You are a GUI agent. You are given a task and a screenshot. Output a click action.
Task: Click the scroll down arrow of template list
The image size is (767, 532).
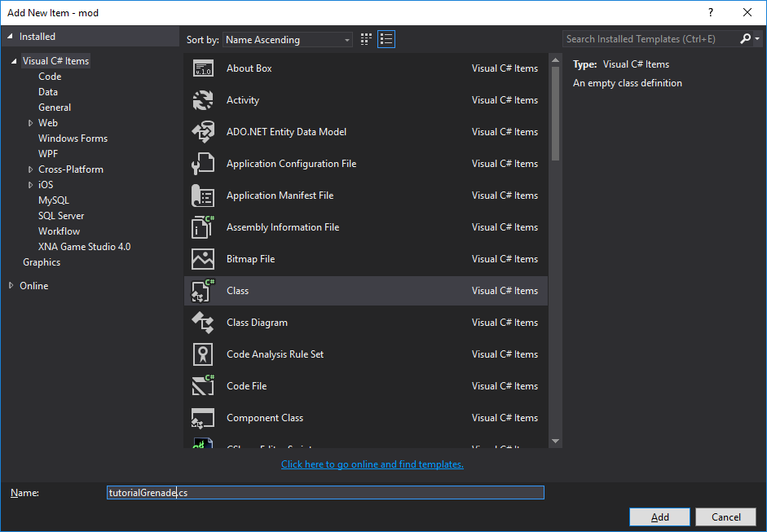[x=555, y=441]
